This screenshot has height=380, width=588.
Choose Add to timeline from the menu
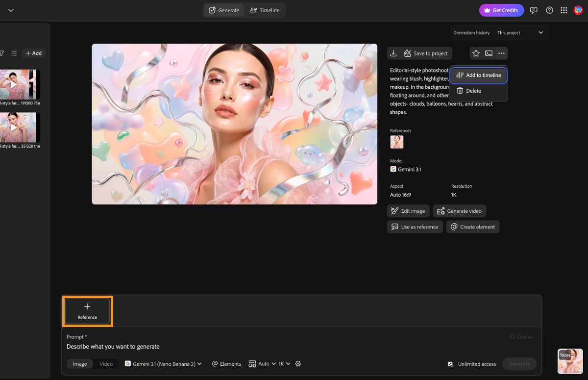click(478, 76)
